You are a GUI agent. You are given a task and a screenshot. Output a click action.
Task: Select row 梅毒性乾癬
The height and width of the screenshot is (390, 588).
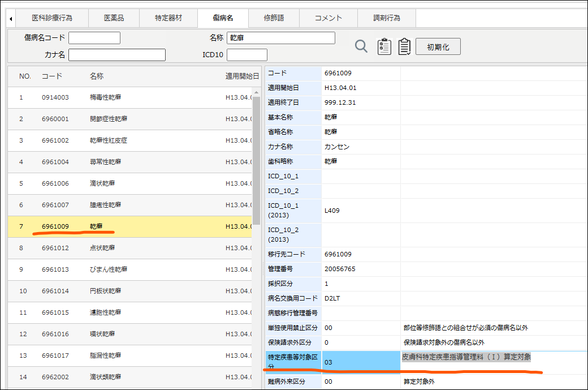pos(130,97)
